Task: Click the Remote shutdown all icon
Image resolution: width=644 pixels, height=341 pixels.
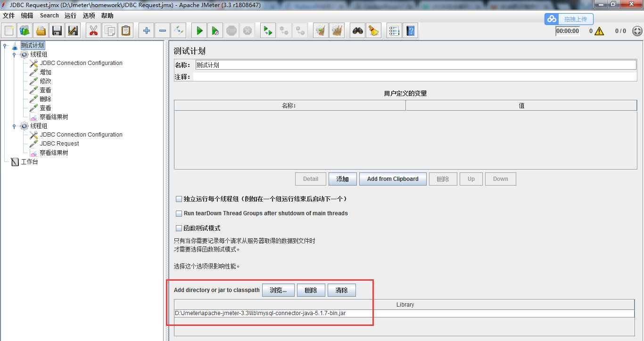Action: (x=300, y=31)
